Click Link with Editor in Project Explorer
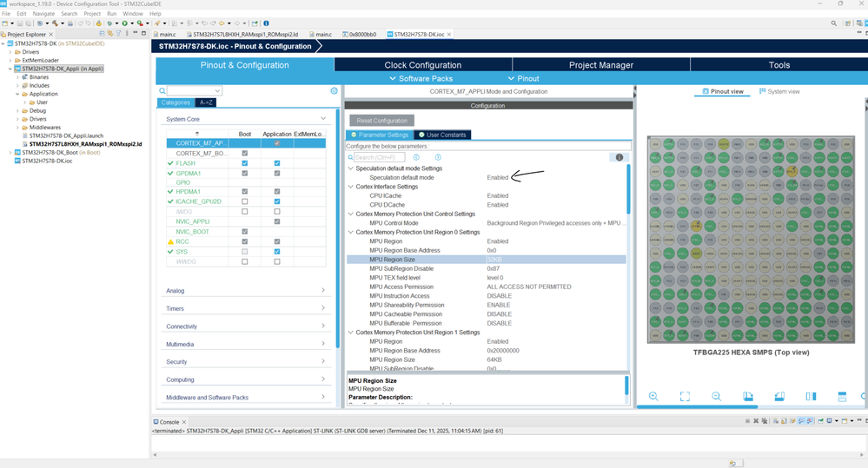Screen dimensions: 868x468 coord(109,34)
